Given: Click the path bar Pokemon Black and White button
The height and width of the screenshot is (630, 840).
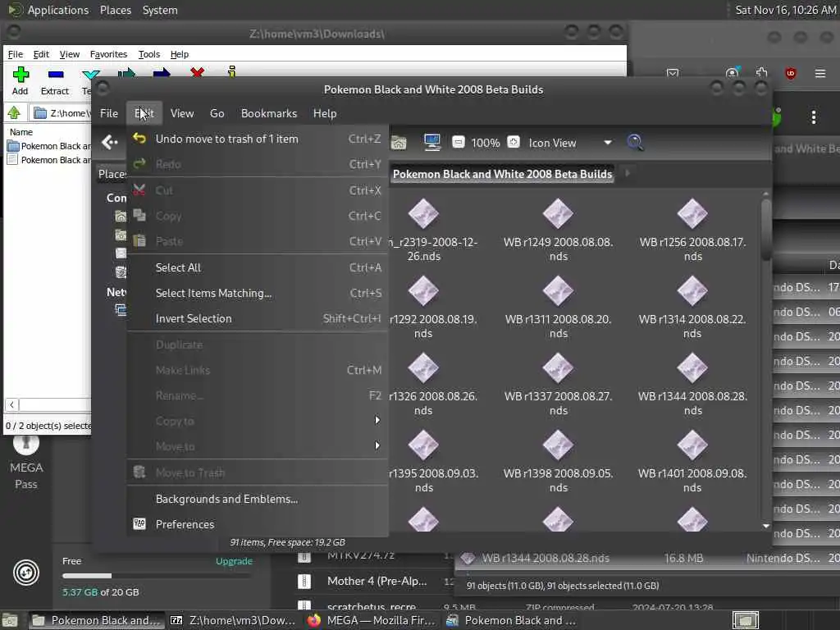Looking at the screenshot, I should pos(502,174).
